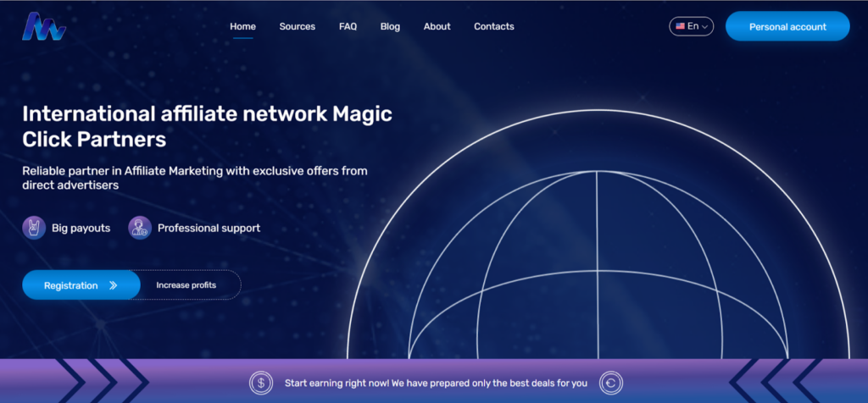Open the Contacts page
Viewport: 868px width, 403px height.
click(493, 26)
